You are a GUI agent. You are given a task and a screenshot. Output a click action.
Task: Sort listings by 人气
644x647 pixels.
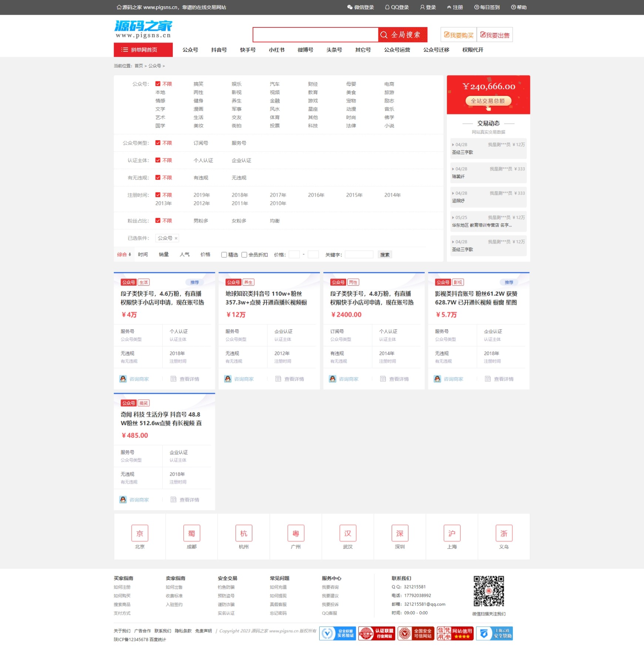tap(185, 255)
